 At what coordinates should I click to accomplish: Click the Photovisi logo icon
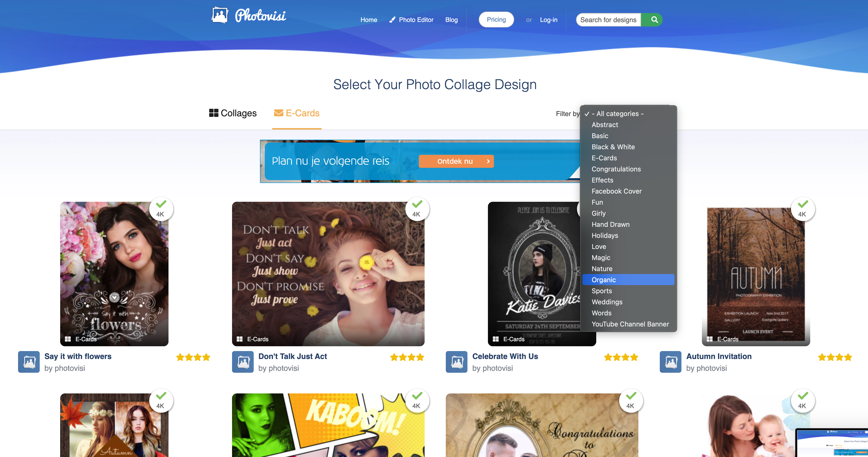[220, 15]
